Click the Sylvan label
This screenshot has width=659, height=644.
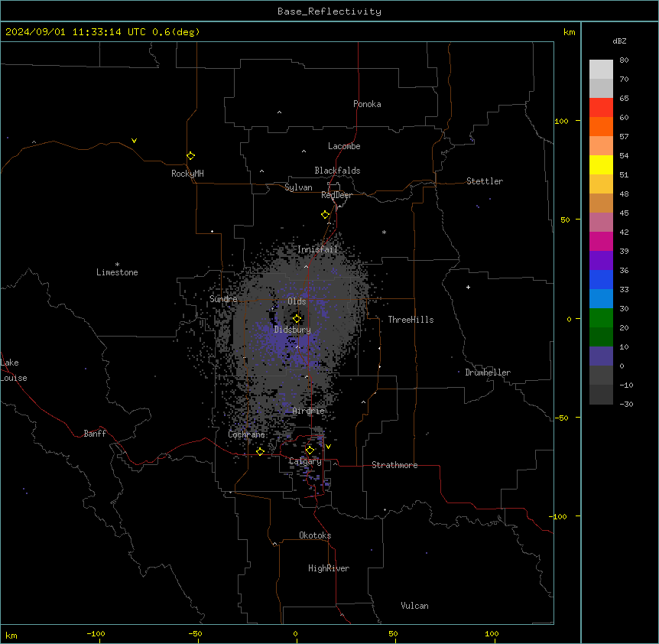(x=298, y=187)
